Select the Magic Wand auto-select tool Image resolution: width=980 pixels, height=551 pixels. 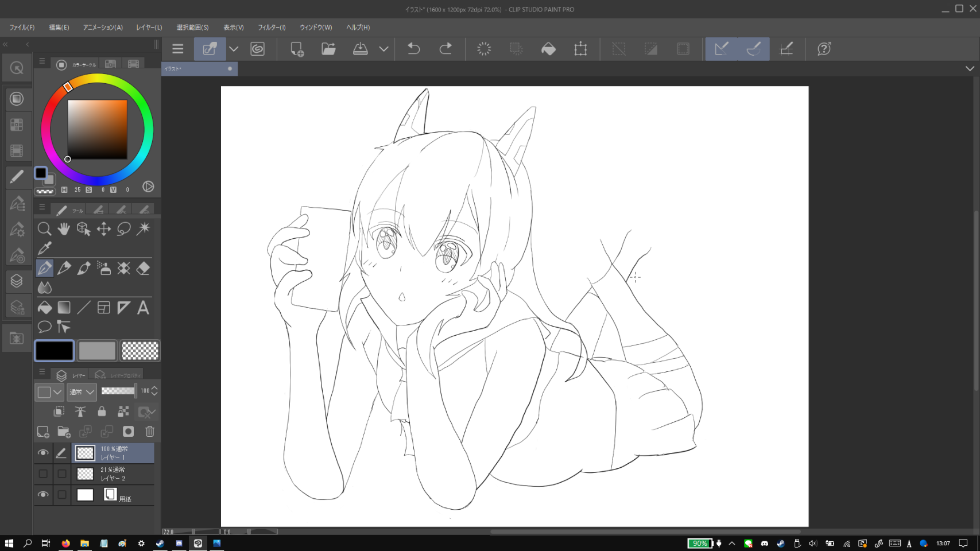point(143,228)
